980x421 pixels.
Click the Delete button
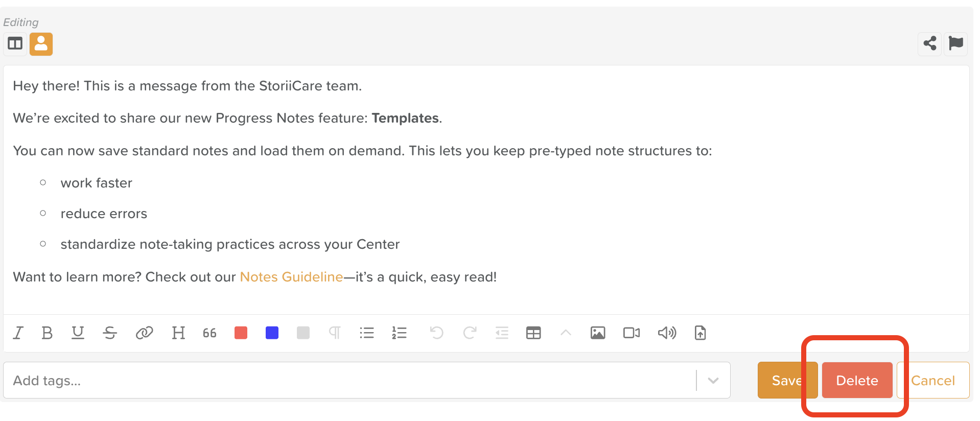click(857, 380)
